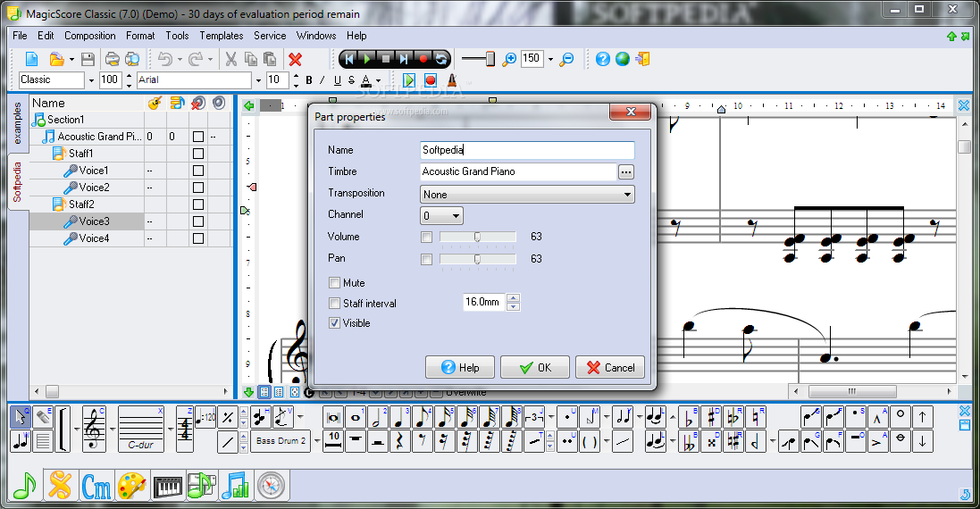
Task: Select the quarter rest symbol
Action: pyautogui.click(x=399, y=441)
